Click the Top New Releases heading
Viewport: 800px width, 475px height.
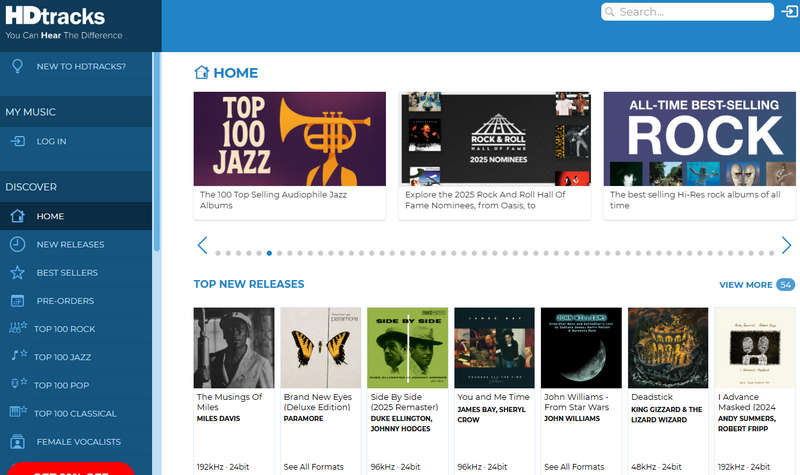[249, 284]
